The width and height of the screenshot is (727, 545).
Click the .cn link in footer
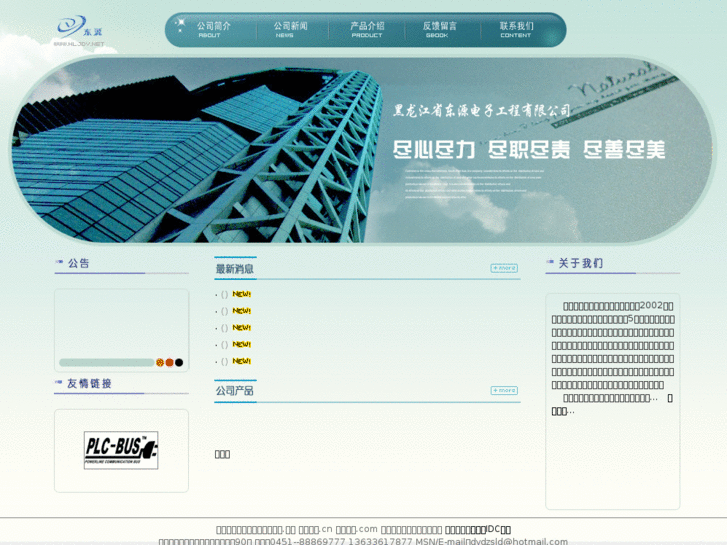316,529
